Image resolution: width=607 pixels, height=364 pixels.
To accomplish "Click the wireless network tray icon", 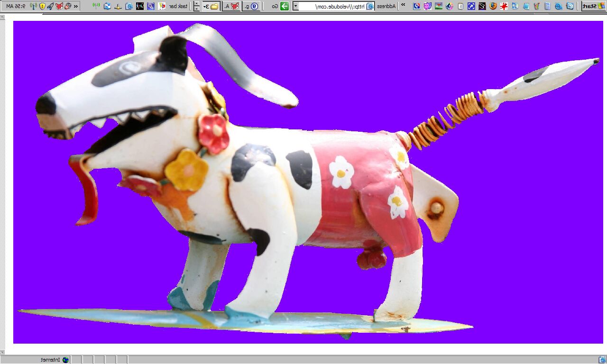I will [33, 6].
